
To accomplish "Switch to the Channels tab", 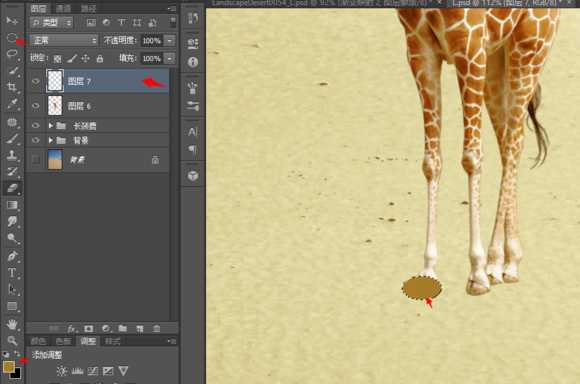I will (63, 8).
